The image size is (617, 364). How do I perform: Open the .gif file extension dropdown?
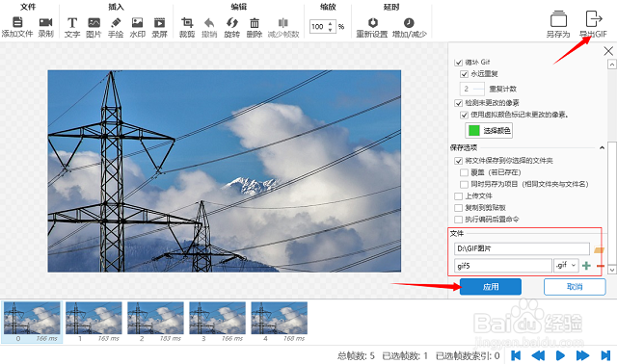(x=566, y=266)
